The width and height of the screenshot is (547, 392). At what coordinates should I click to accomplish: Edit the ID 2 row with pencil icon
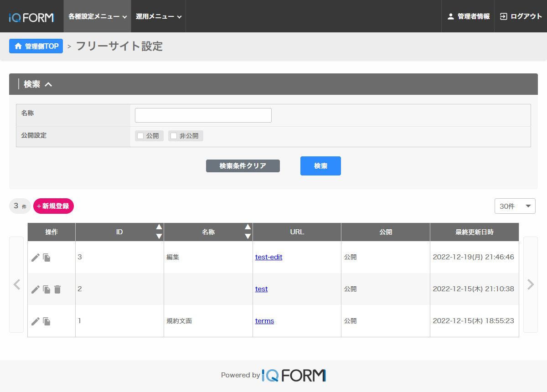pyautogui.click(x=35, y=289)
